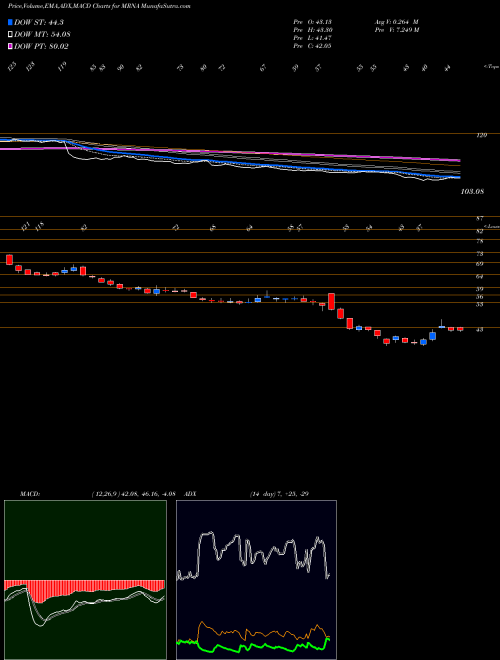Open the green MACD histogram panel

tap(85, 580)
